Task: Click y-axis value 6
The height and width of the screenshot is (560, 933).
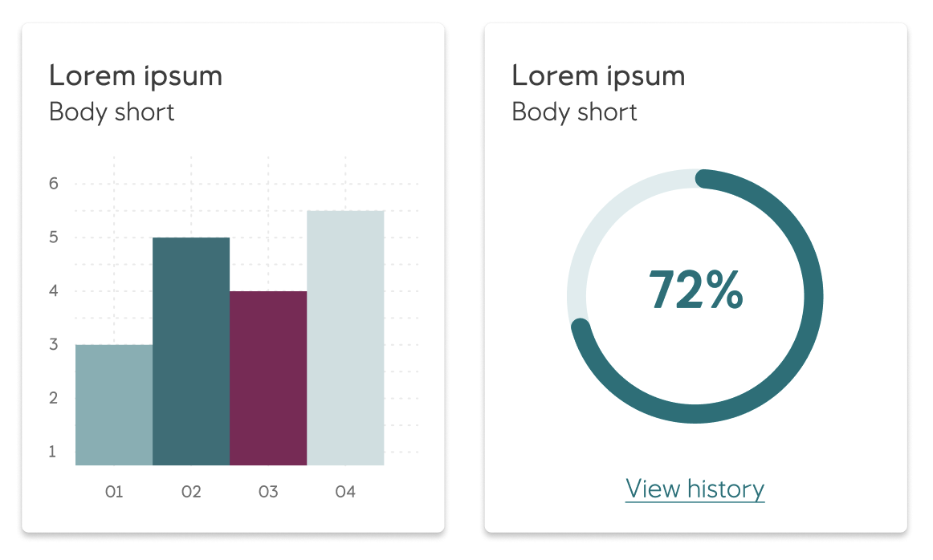Action: coord(54,184)
